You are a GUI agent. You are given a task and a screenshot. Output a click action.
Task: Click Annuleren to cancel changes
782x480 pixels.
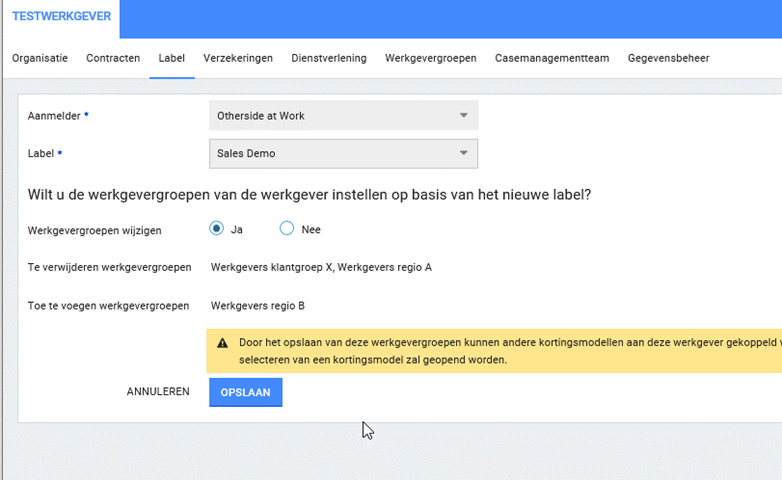pyautogui.click(x=158, y=392)
